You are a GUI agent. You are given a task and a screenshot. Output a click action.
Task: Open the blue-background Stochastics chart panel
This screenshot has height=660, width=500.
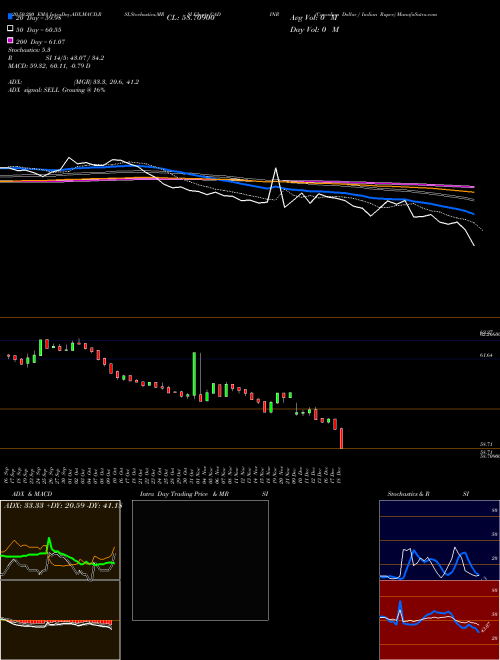coord(439,540)
